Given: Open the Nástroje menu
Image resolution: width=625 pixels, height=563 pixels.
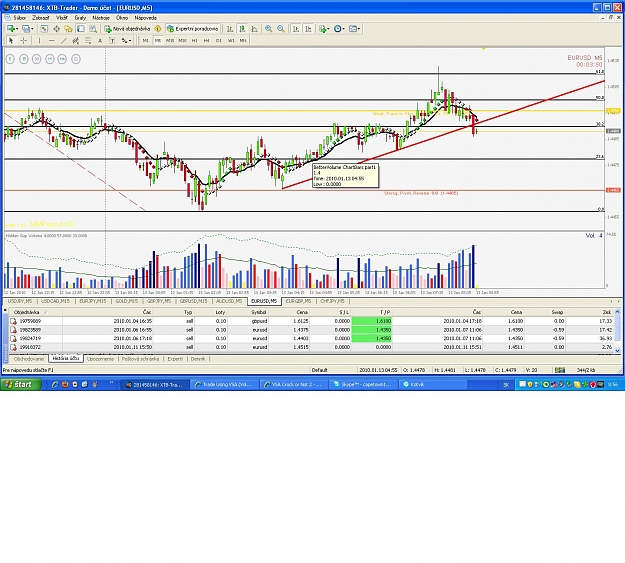Looking at the screenshot, I should tap(101, 18).
